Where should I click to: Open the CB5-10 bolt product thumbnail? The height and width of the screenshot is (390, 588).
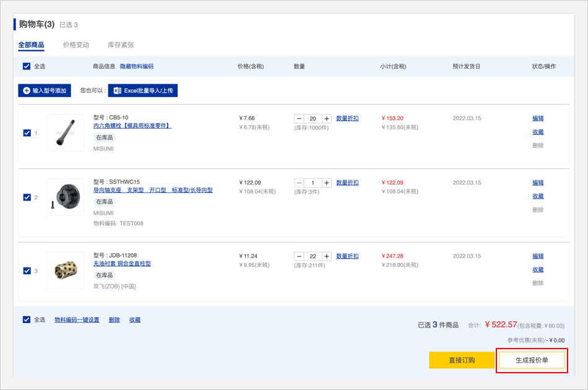[65, 132]
